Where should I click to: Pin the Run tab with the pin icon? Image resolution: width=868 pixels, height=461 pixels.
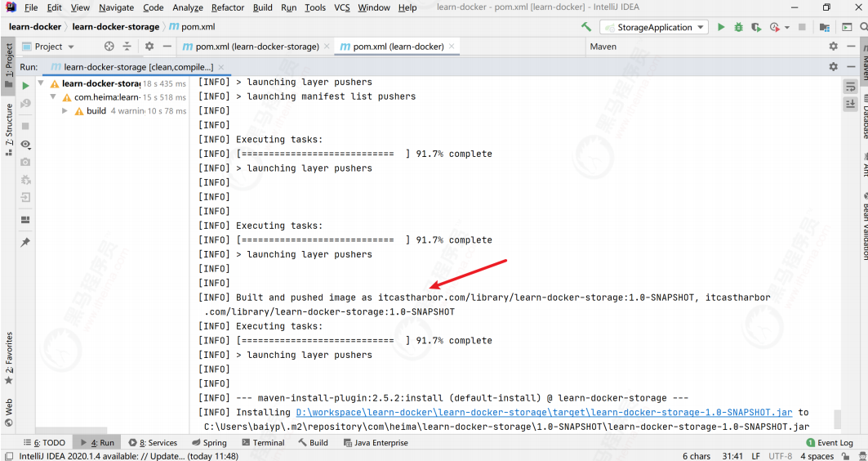(x=25, y=243)
